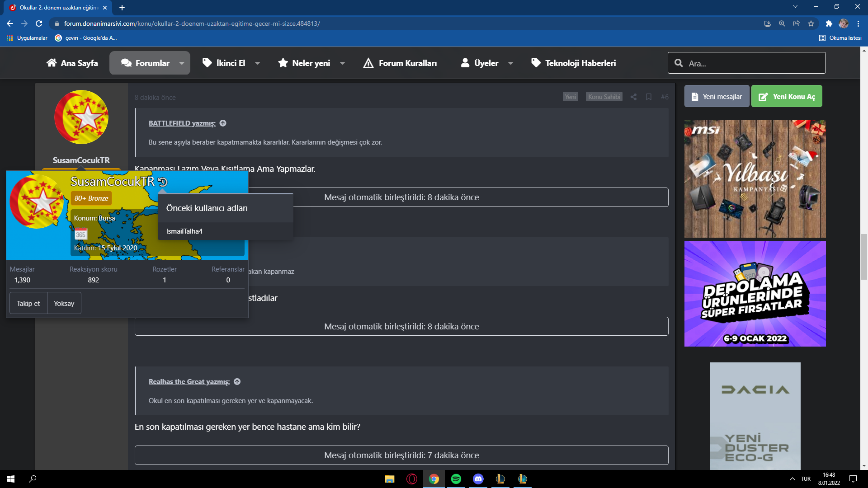The width and height of the screenshot is (868, 488).
Task: Jump to BATTLEFIELD's quoted post with the arrow icon
Action: [223, 123]
